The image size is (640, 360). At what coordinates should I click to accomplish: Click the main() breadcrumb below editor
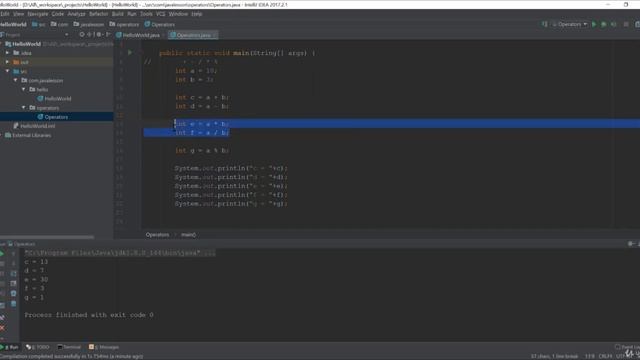click(188, 235)
